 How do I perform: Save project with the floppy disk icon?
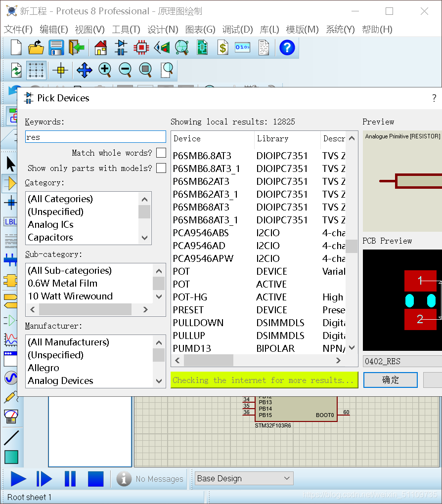click(56, 47)
